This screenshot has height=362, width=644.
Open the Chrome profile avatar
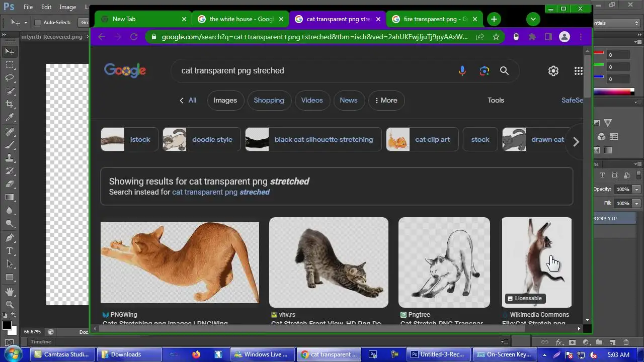click(565, 37)
